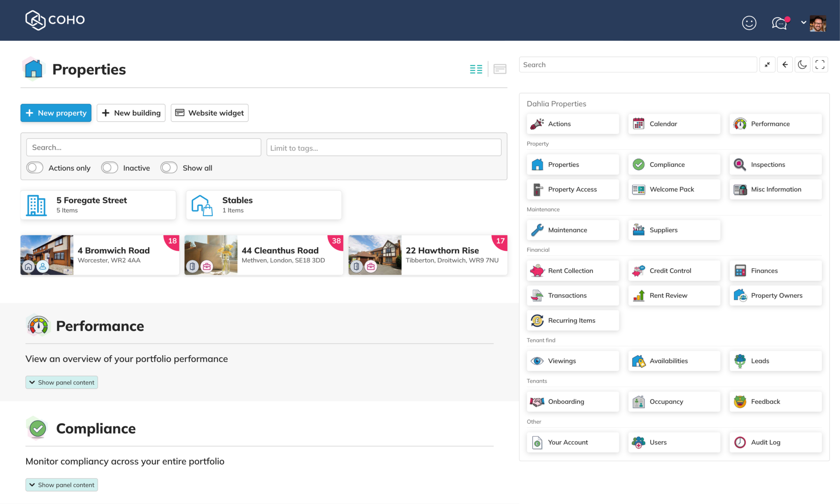Click the Website widget button

point(209,113)
